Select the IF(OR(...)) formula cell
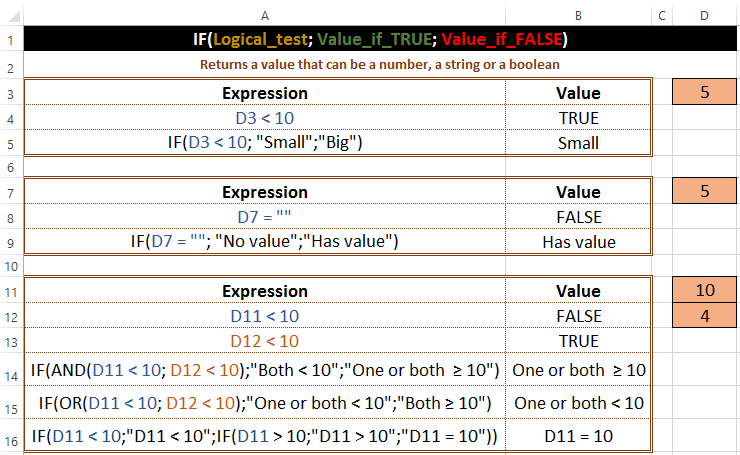This screenshot has width=740, height=455. (264, 404)
